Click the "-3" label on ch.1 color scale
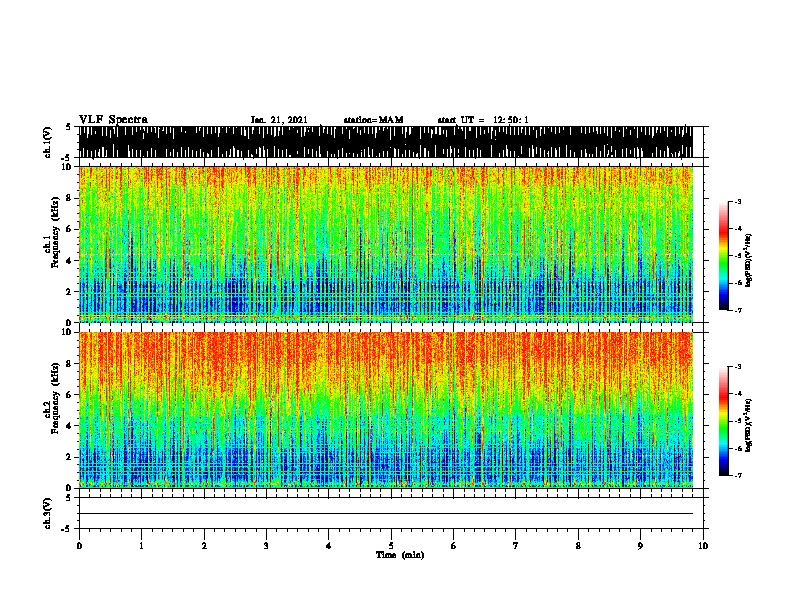The image size is (792, 612). point(738,201)
